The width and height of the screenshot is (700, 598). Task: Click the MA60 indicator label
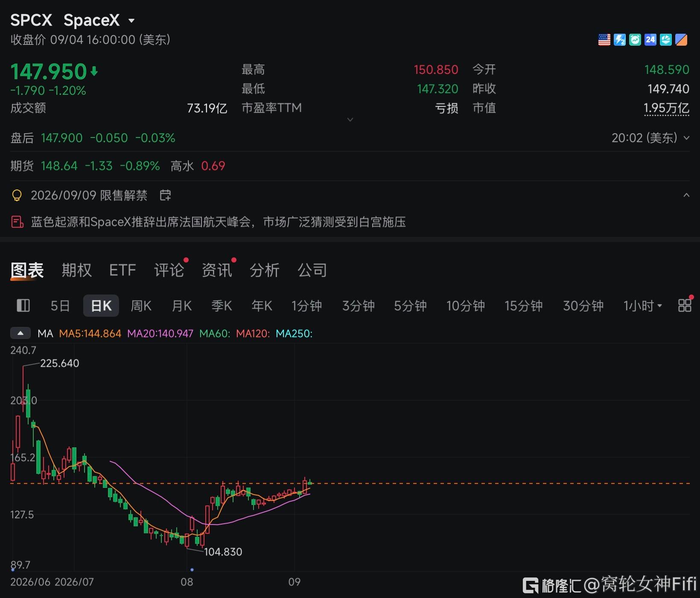coord(215,333)
